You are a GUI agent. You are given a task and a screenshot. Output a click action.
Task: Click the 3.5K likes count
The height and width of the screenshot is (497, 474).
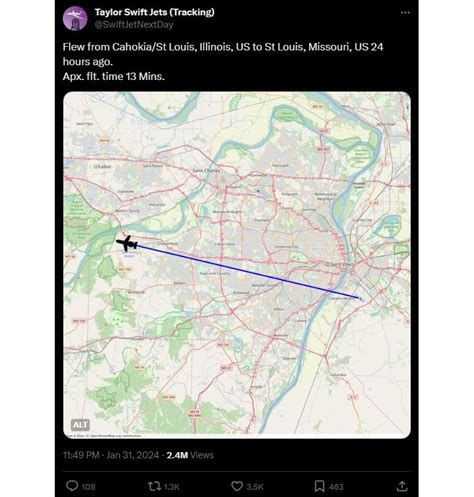[x=255, y=487]
